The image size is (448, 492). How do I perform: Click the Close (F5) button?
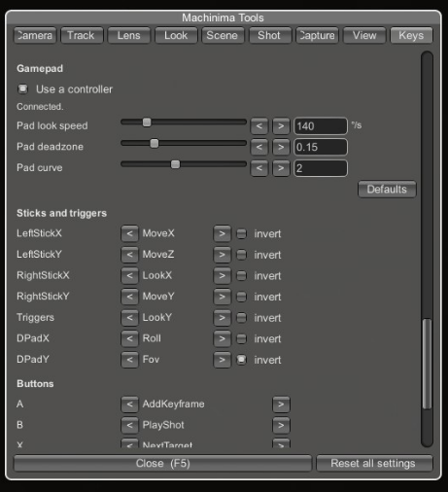[x=162, y=463]
